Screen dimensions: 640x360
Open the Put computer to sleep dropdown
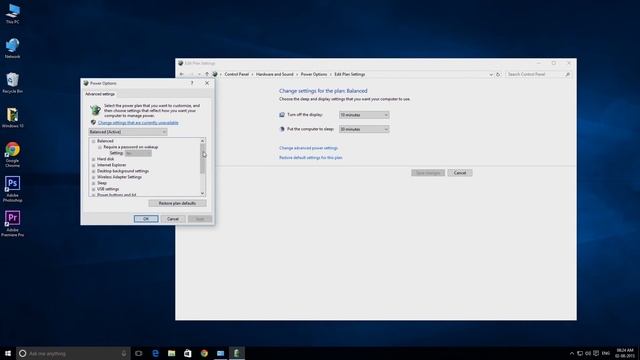click(364, 129)
